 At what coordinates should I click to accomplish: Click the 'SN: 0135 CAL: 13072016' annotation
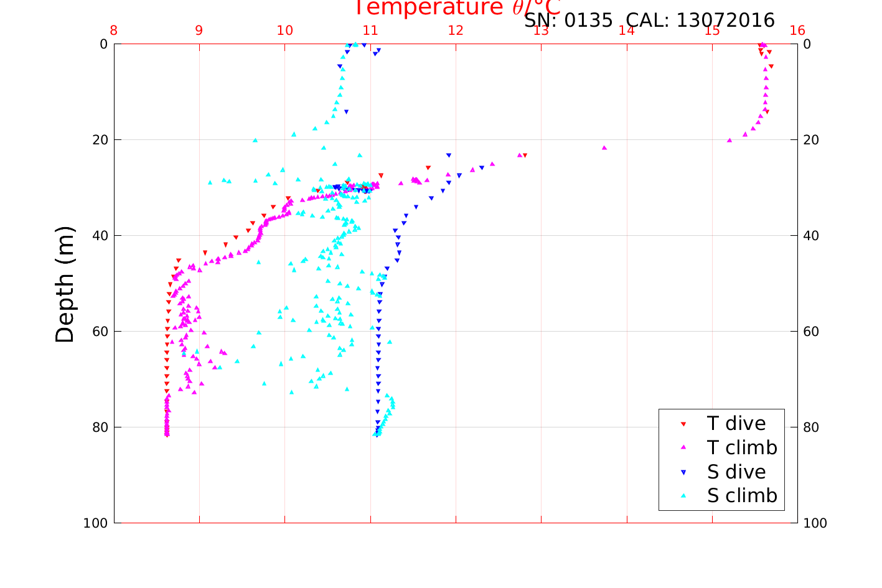tap(649, 21)
